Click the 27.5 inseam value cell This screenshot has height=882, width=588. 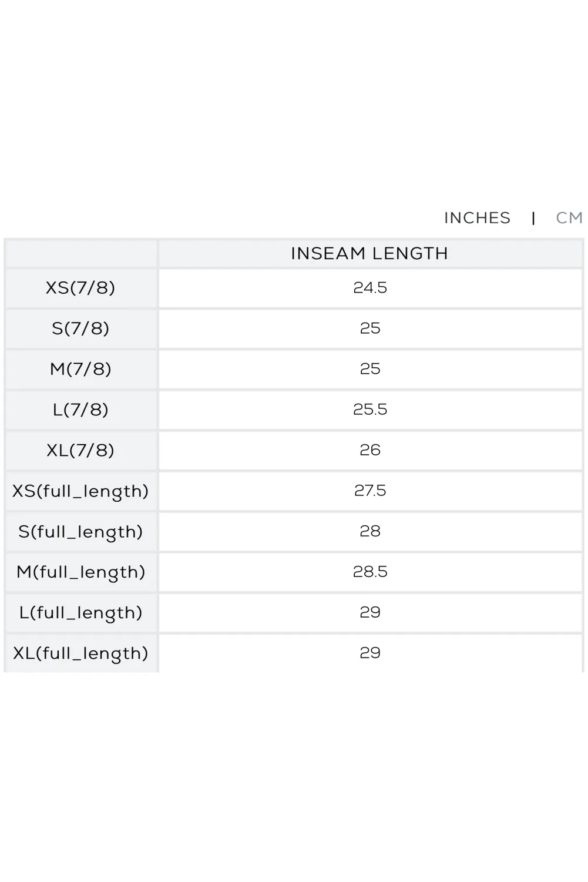click(370, 491)
